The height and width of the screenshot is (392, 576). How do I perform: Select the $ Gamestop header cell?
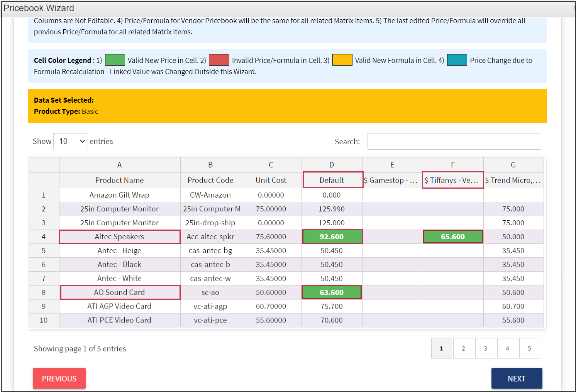click(392, 180)
